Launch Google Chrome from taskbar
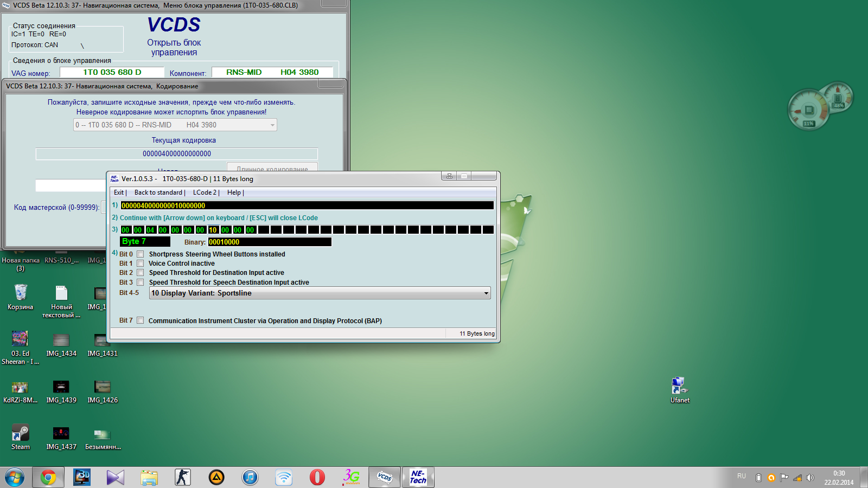The image size is (868, 488). coord(48,477)
